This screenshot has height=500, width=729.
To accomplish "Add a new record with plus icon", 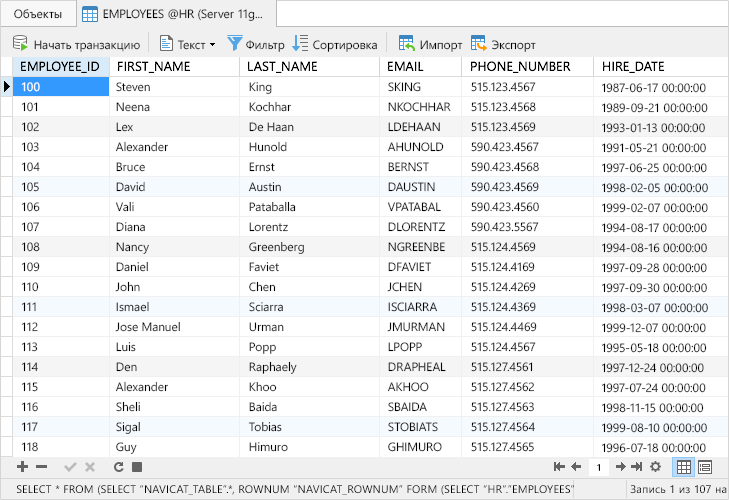I will click(x=22, y=467).
